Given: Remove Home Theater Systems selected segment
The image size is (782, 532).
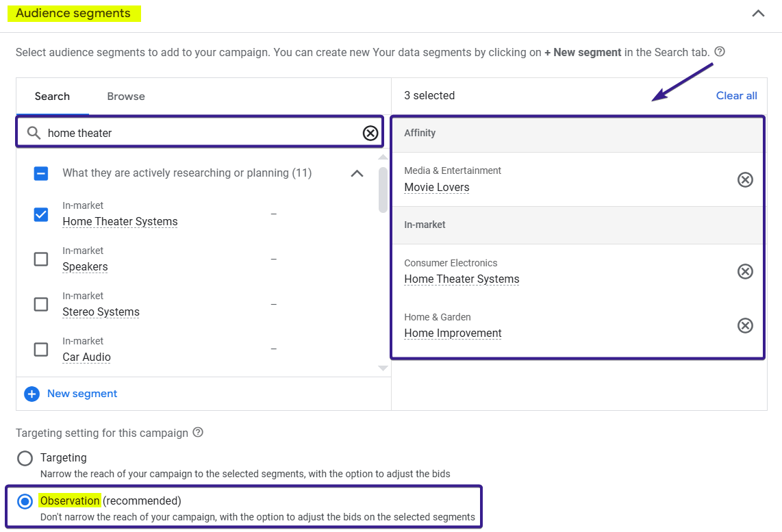Looking at the screenshot, I should pos(745,271).
